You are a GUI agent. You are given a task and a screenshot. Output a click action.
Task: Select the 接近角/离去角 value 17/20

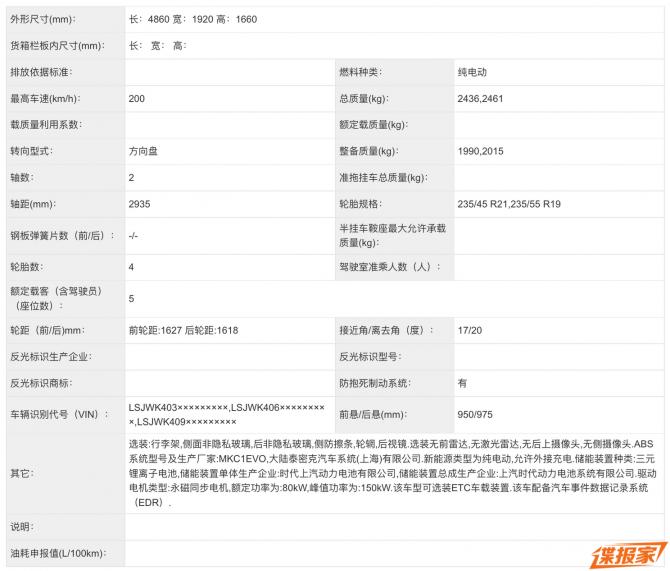tap(469, 329)
